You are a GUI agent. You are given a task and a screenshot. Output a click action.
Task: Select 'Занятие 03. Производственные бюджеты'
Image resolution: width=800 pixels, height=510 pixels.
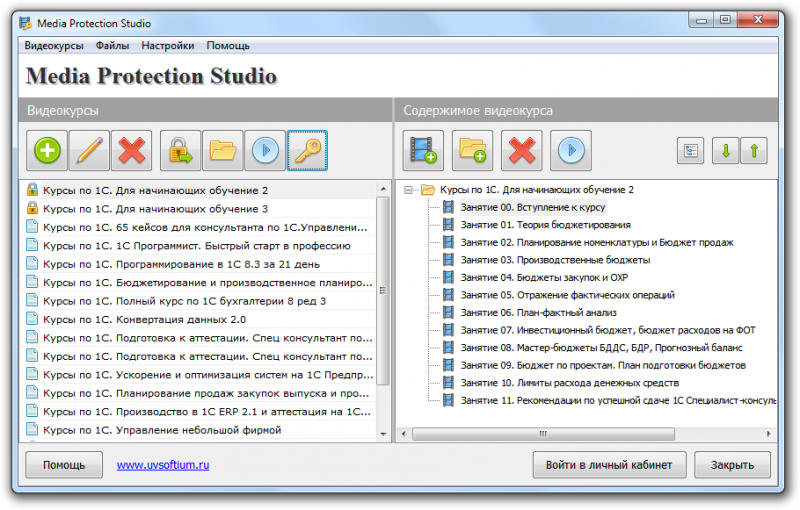(555, 260)
